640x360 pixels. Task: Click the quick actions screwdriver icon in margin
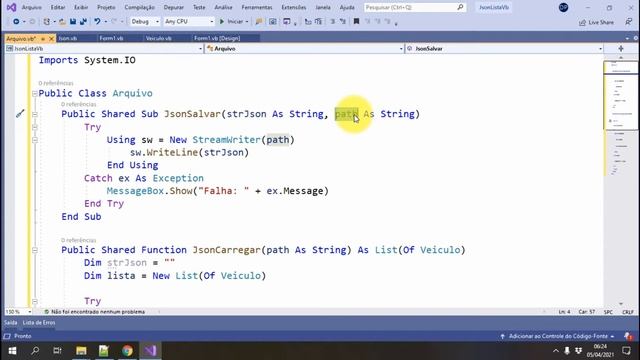point(20,113)
